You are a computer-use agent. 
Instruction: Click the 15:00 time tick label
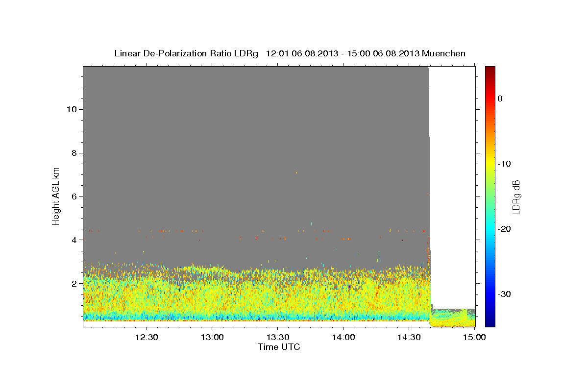(x=474, y=337)
